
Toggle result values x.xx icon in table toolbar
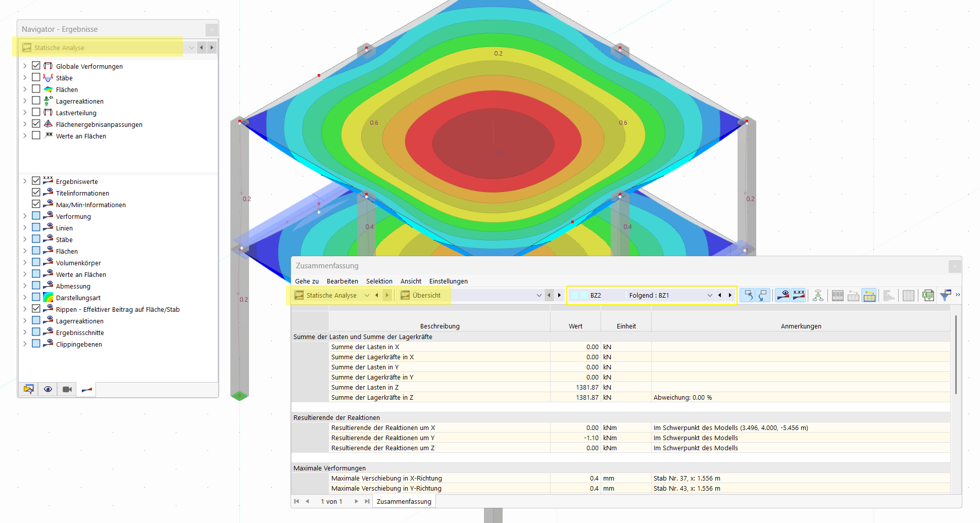799,295
